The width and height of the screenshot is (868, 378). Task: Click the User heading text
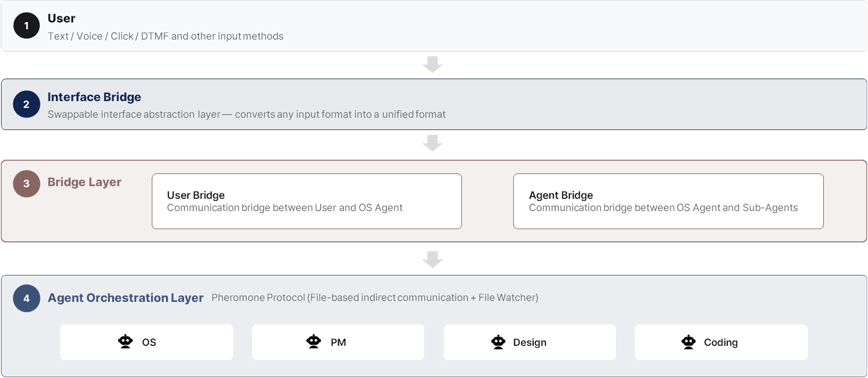point(61,18)
